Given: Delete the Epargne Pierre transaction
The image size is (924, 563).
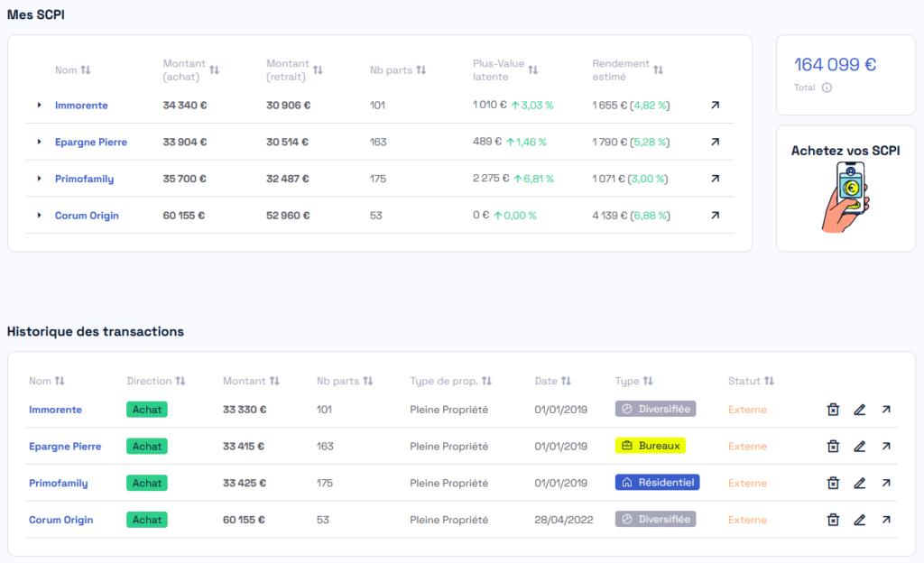Looking at the screenshot, I should coord(833,447).
